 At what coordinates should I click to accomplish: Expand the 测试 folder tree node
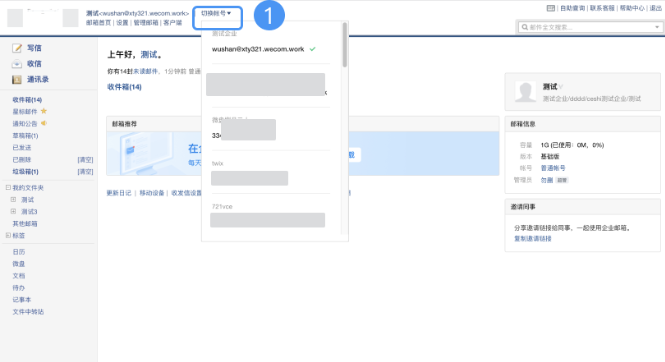point(13,199)
